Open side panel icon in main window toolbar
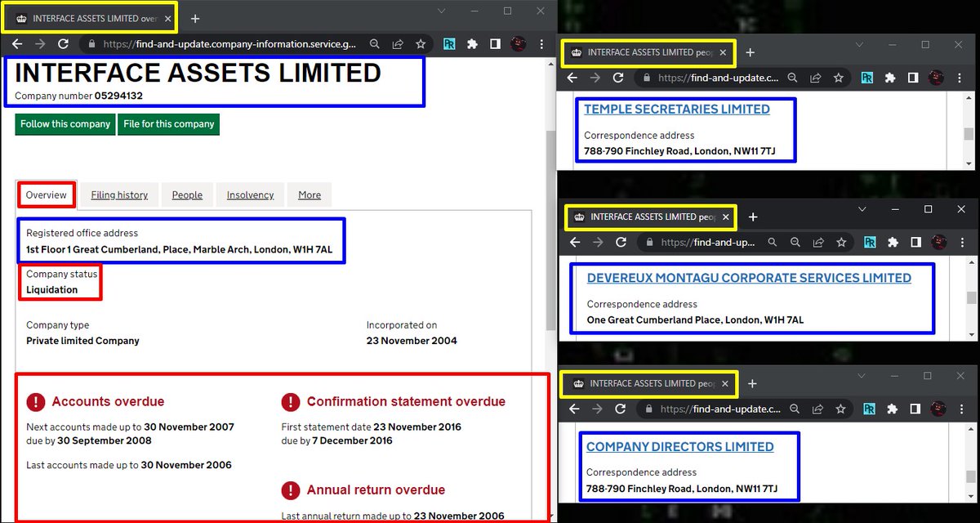 (495, 44)
